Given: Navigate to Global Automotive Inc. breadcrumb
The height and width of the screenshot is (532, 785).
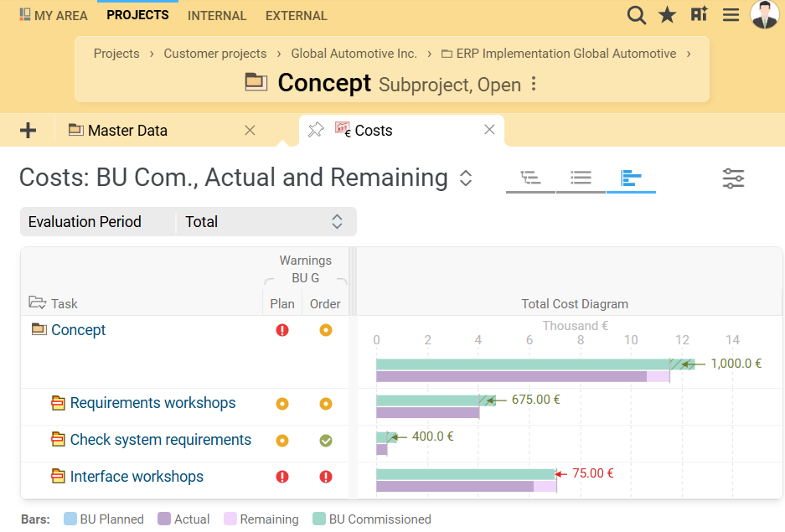Looking at the screenshot, I should pos(354,54).
